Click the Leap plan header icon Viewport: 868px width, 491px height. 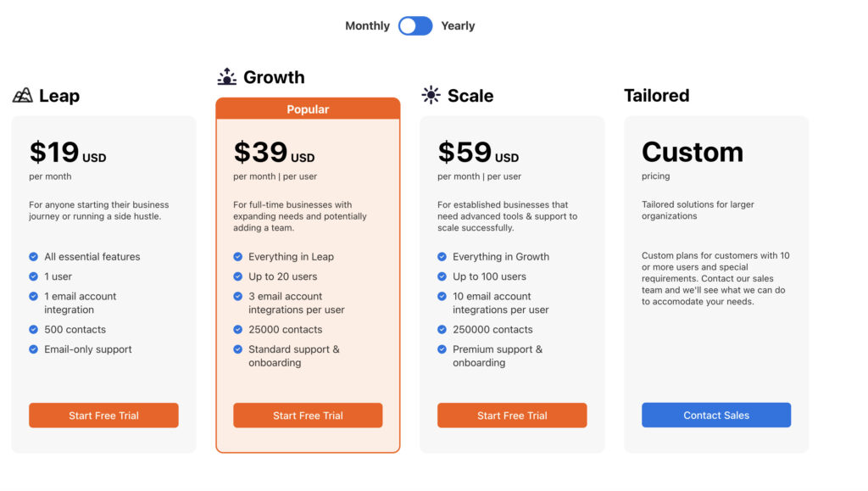(x=21, y=95)
